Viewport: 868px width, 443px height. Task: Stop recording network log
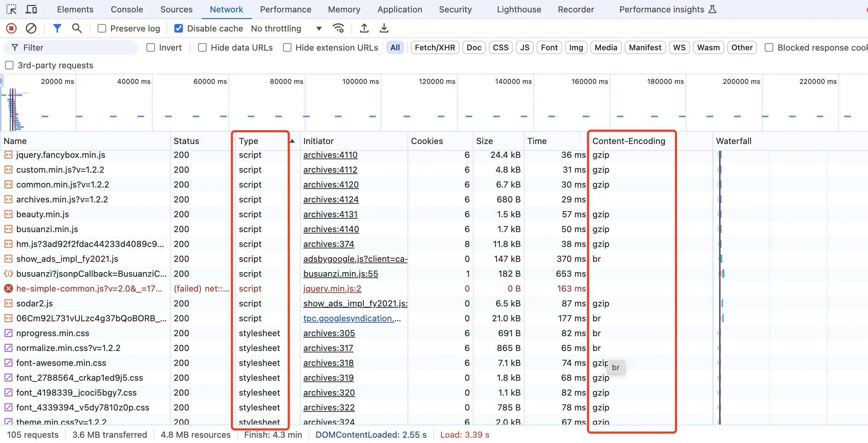point(11,28)
